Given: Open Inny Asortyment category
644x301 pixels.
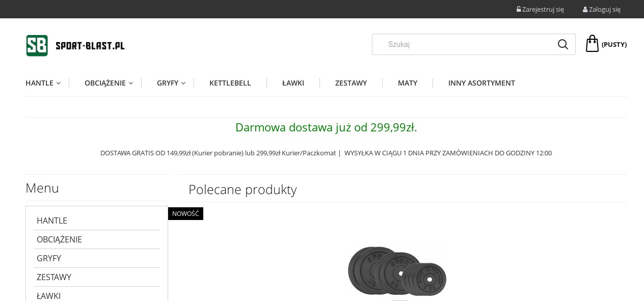Looking at the screenshot, I should [481, 83].
